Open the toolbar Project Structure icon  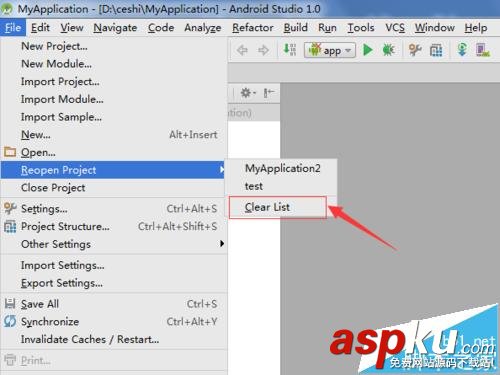tap(436, 50)
